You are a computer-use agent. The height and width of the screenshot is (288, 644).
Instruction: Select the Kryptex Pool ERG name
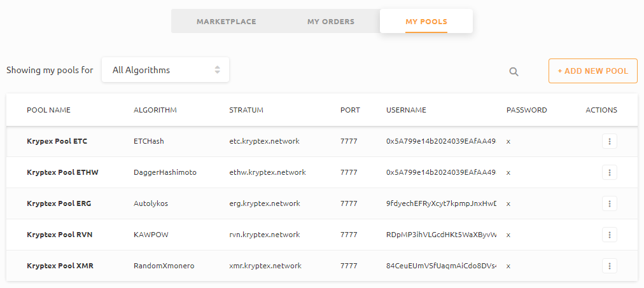[59, 203]
